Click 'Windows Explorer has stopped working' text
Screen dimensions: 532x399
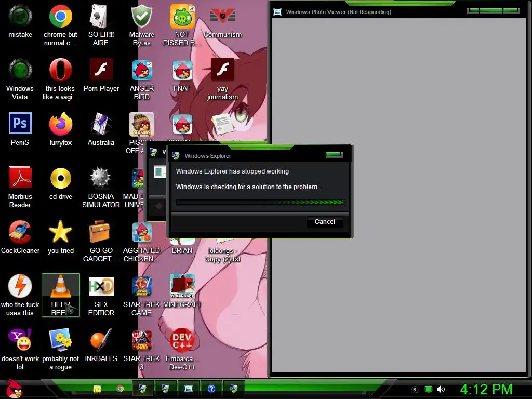[x=232, y=171]
